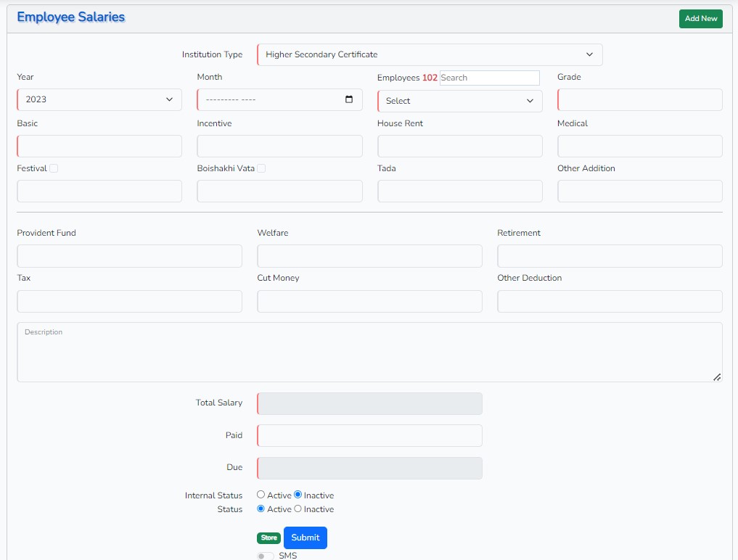
Task: Click the Other Deduction field
Action: 610,301
